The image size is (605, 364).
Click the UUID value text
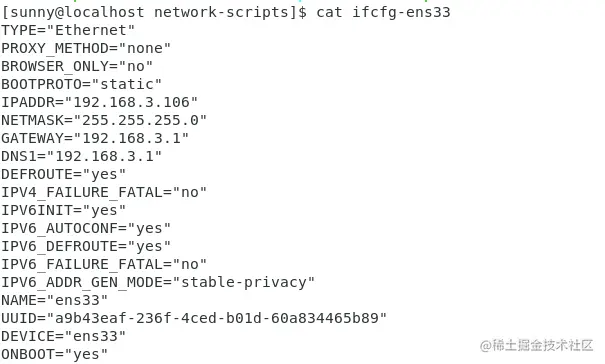click(216, 318)
